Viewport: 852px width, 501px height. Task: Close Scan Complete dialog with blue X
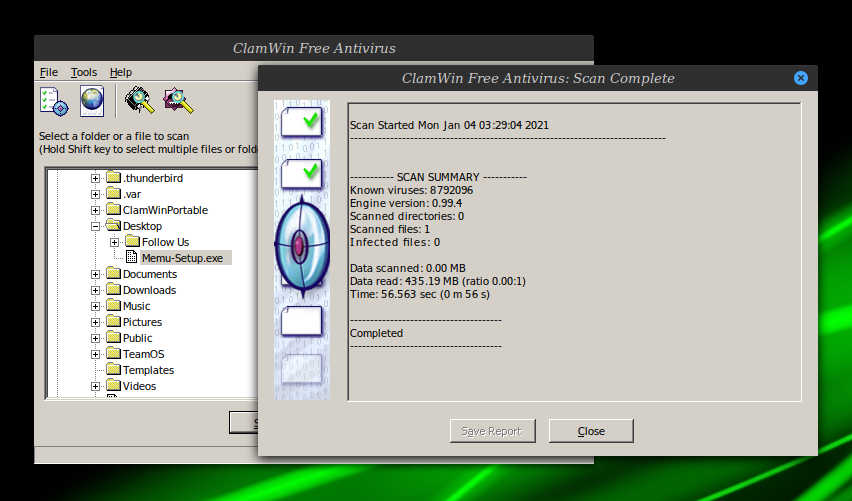click(800, 78)
